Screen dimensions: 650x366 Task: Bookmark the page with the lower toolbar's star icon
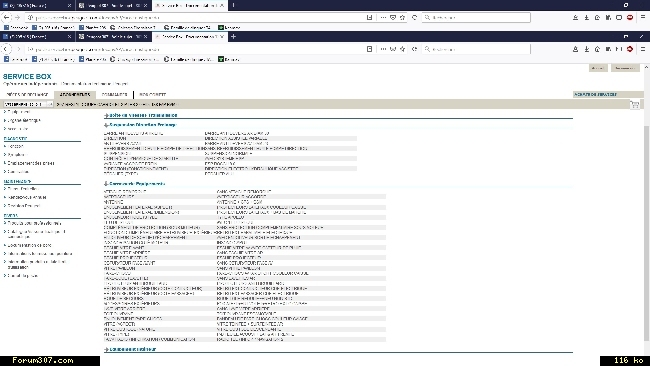[402, 49]
